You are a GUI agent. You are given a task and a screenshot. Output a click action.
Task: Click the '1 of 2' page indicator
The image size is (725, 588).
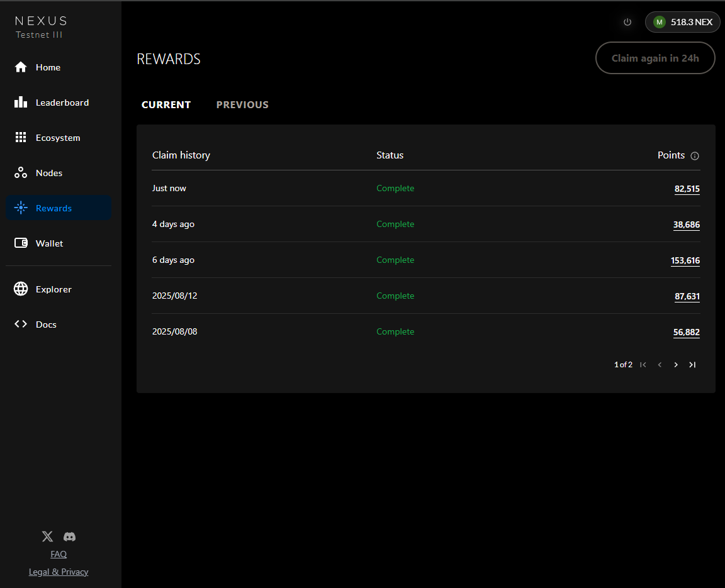click(623, 365)
